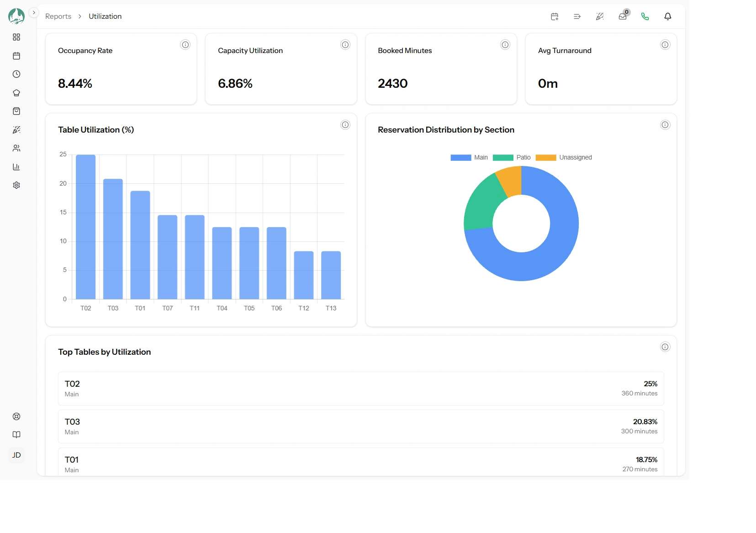Show info for Occupancy Rate card
This screenshot has width=756, height=533.
185,45
